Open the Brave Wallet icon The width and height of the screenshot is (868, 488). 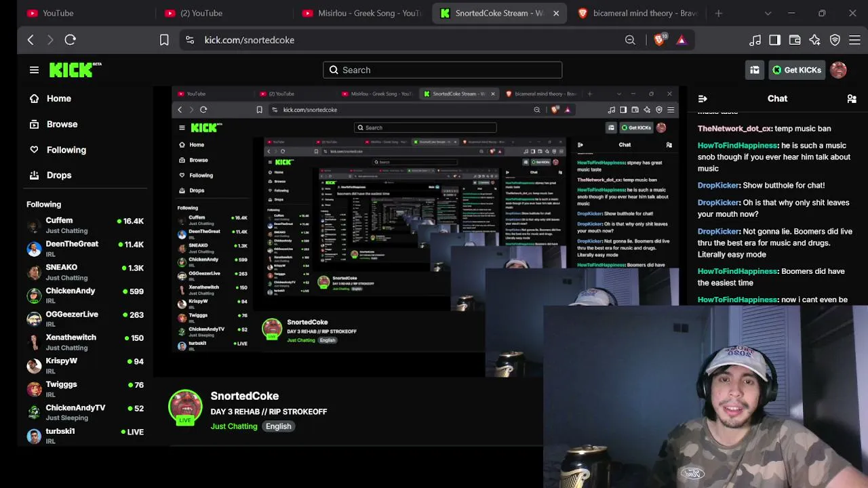(795, 40)
